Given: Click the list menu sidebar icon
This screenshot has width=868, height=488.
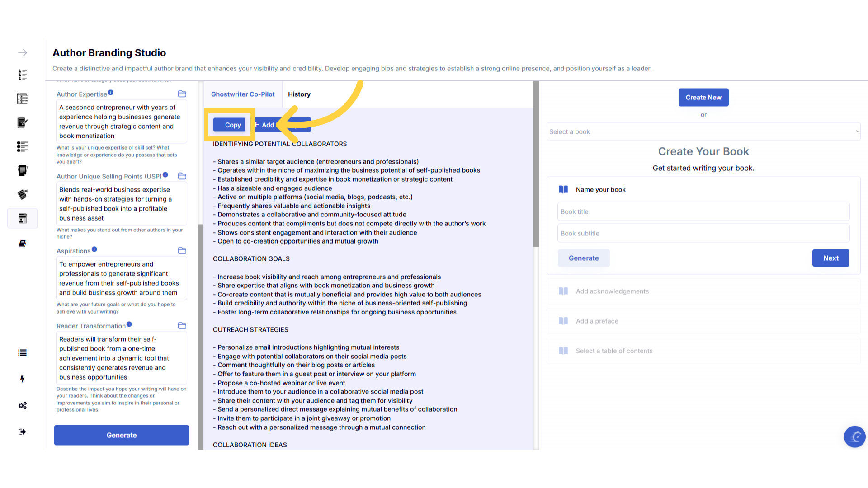Looking at the screenshot, I should point(22,353).
